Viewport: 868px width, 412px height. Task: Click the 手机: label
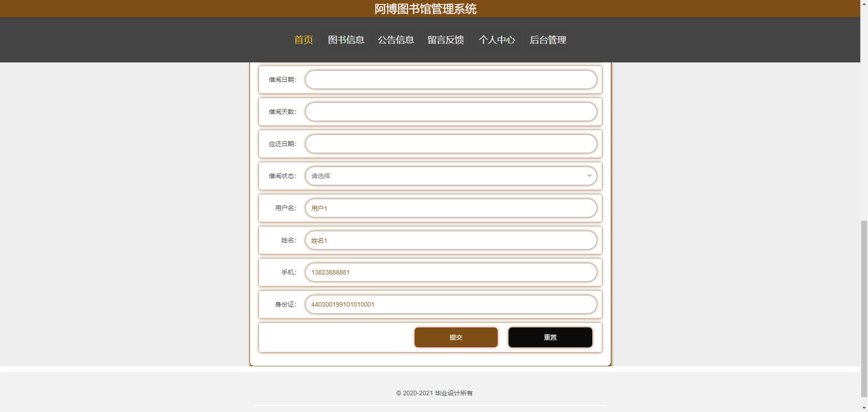(289, 272)
